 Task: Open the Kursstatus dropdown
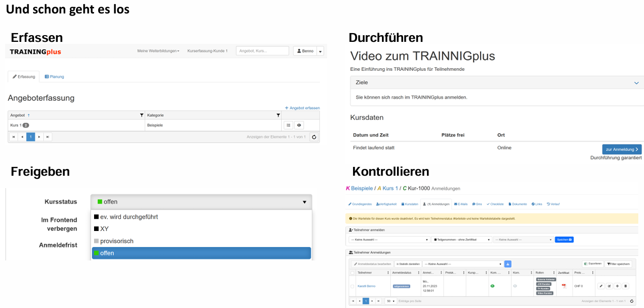201,202
